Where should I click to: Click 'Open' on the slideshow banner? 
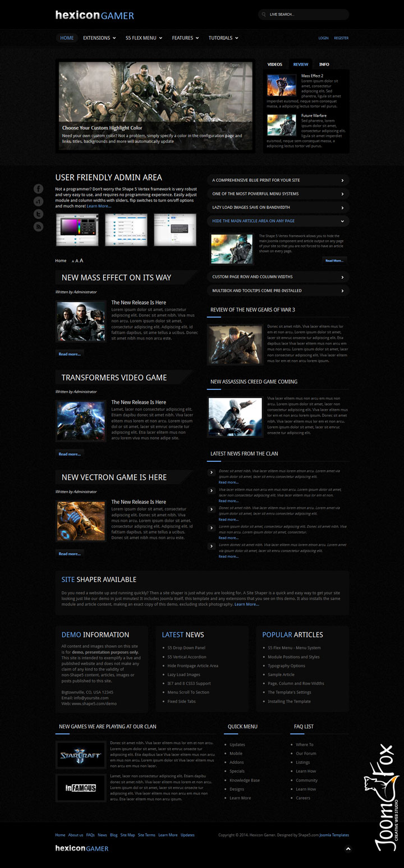235,65
